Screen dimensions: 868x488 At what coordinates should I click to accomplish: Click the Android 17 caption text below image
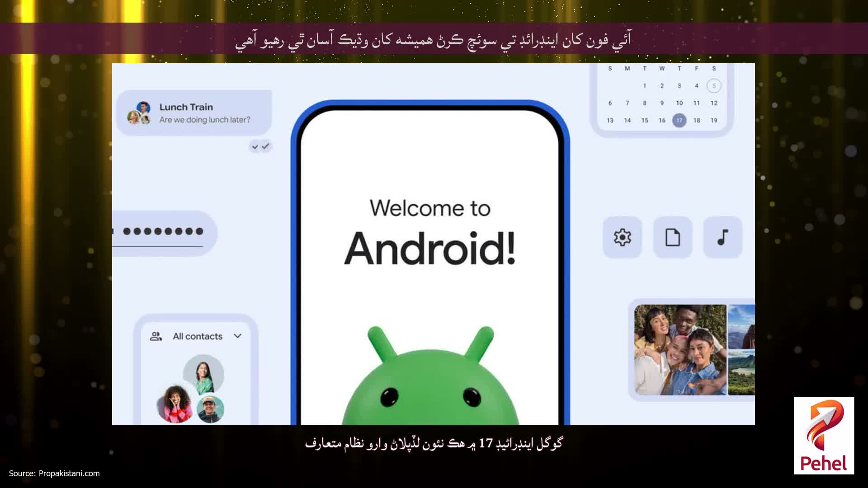pyautogui.click(x=434, y=443)
